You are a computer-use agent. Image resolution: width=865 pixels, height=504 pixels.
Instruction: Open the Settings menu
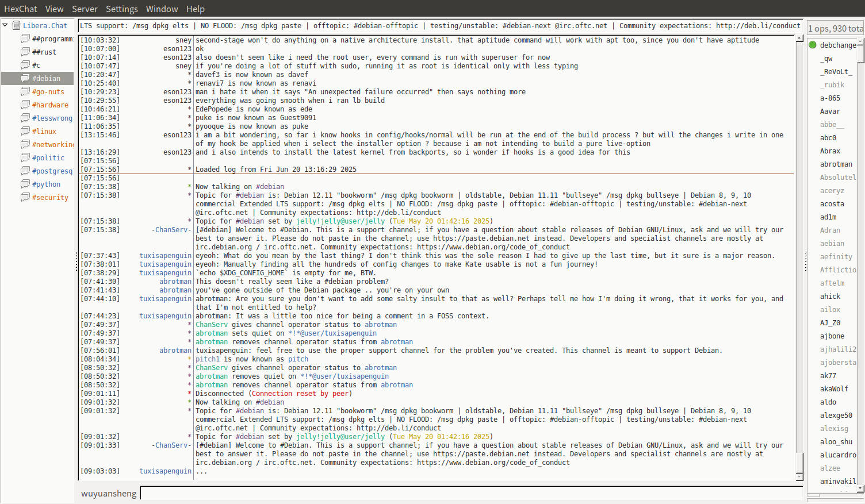click(x=121, y=9)
